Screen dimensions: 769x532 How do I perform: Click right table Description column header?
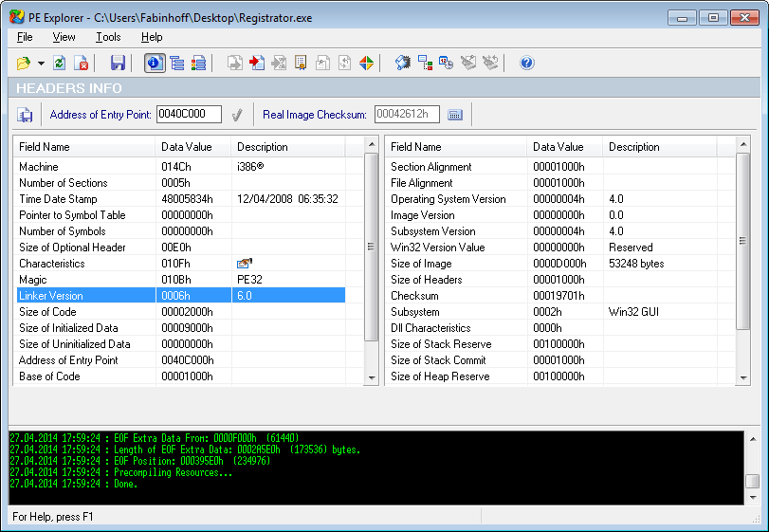coord(660,147)
